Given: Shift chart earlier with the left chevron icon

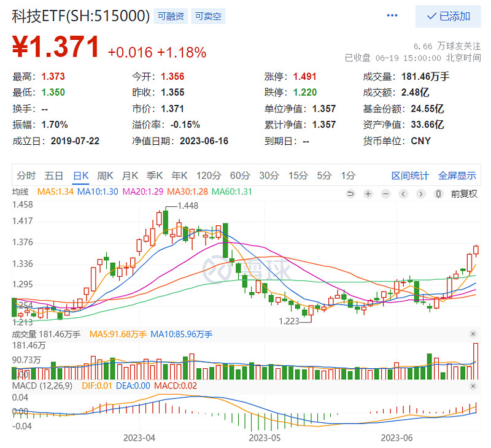Looking at the screenshot, I should (403, 193).
